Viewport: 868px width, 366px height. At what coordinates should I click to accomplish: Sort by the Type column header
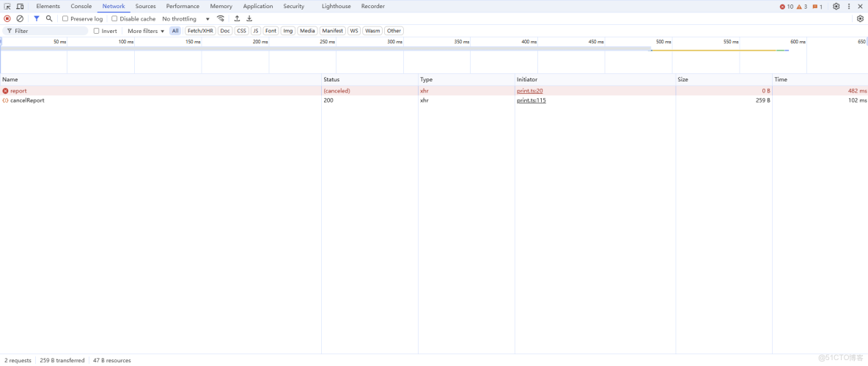pyautogui.click(x=467, y=80)
